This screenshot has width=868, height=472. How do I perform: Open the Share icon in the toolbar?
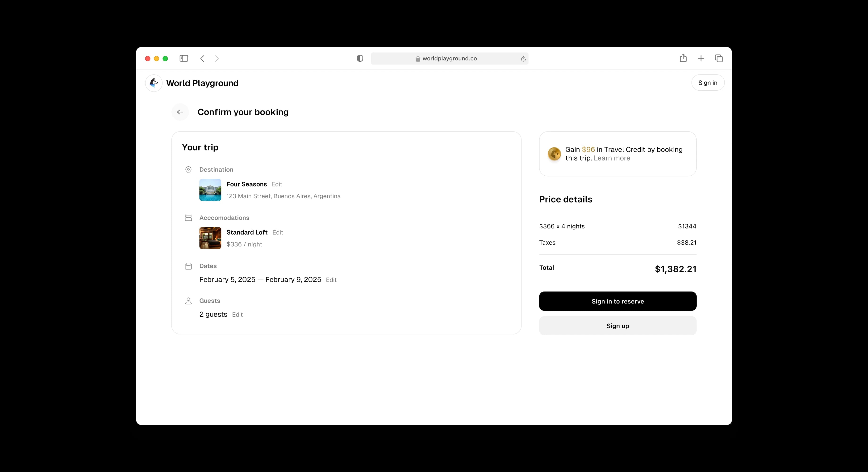coord(683,58)
